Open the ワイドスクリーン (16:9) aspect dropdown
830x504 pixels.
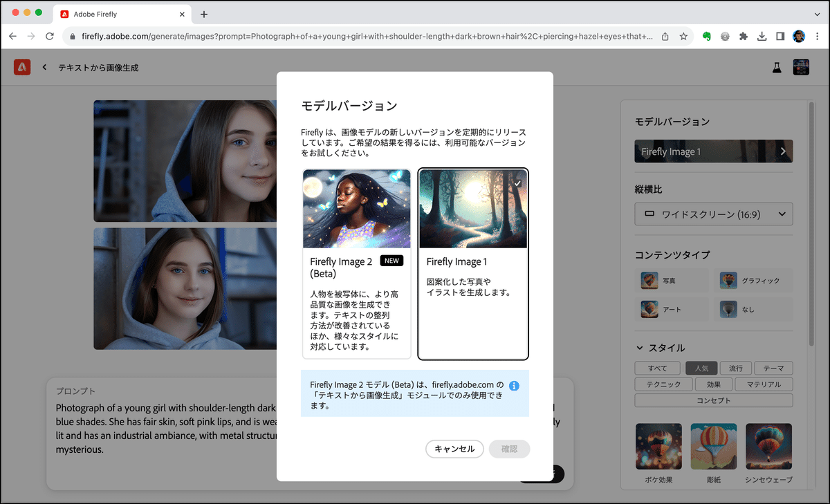click(x=714, y=214)
